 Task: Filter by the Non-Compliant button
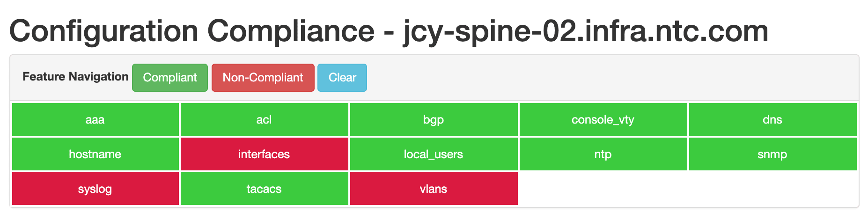click(x=263, y=78)
